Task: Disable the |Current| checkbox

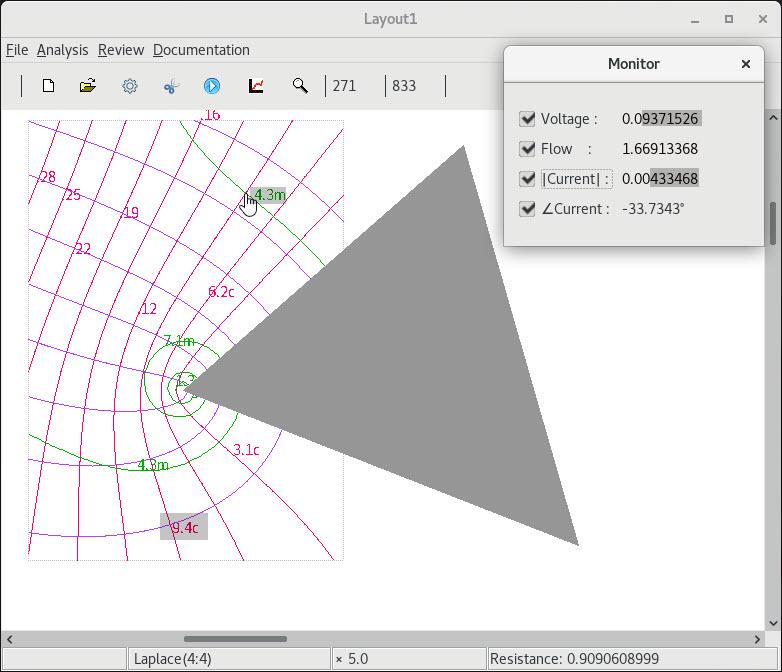Action: [x=528, y=179]
